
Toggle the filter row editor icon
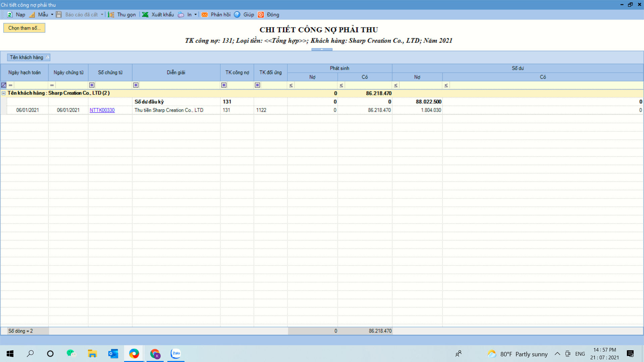(x=4, y=85)
